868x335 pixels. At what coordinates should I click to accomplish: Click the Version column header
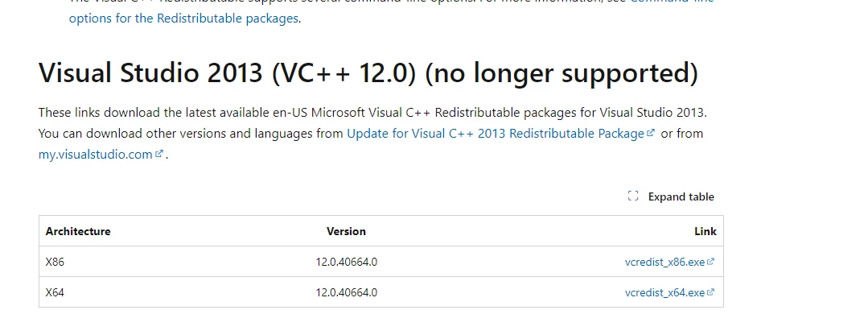click(x=346, y=231)
